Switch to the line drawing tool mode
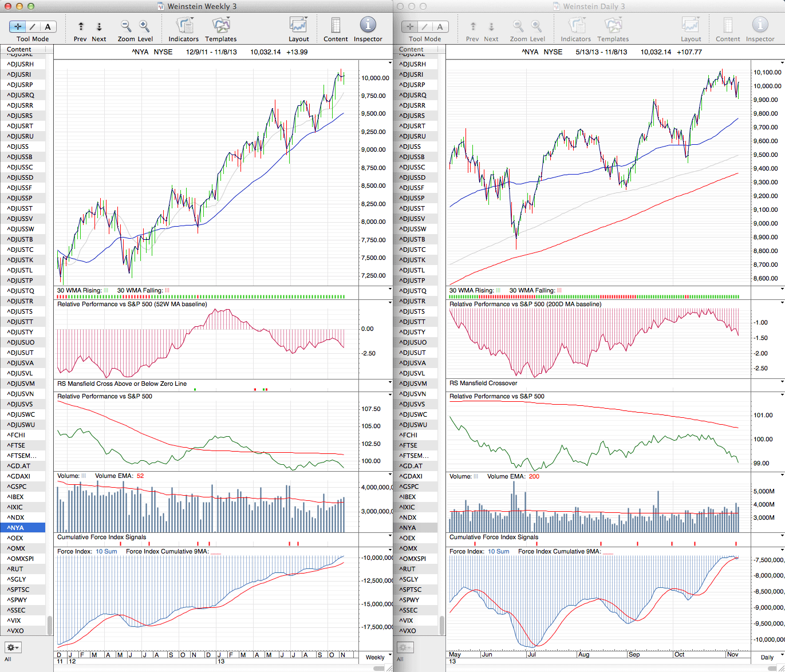This screenshot has height=672, width=785. [33, 26]
